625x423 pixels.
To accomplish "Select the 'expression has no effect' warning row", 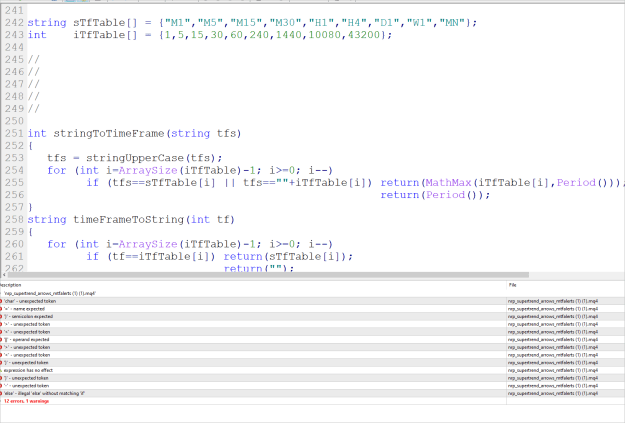I will (x=312, y=370).
